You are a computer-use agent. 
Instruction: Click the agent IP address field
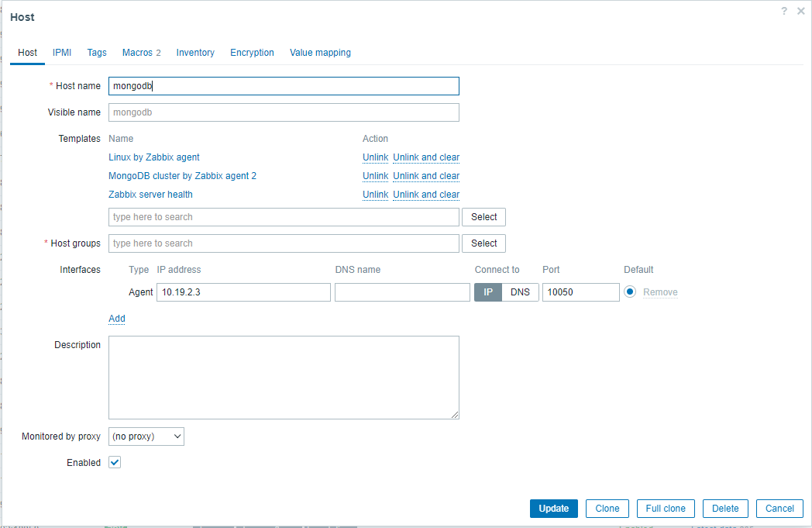point(243,292)
